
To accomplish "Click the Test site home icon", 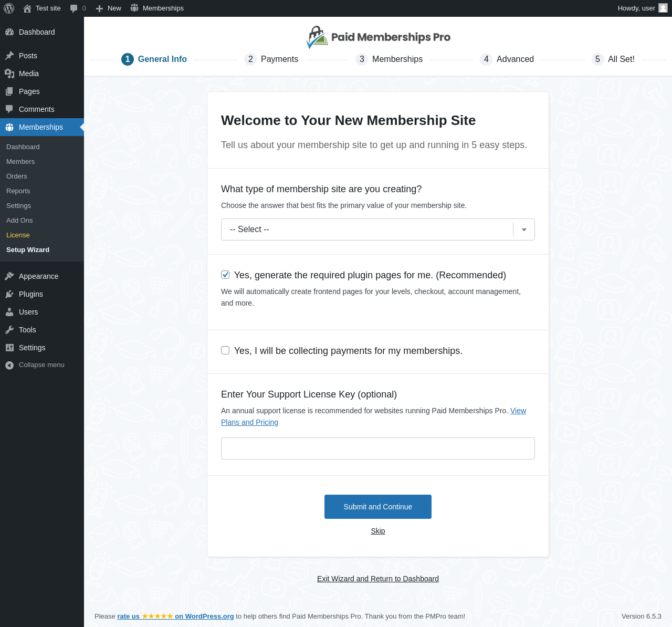I will click(x=27, y=8).
